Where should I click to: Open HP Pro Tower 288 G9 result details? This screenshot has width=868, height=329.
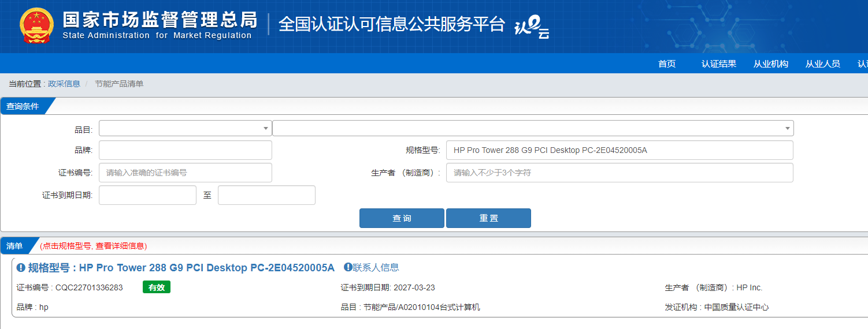pos(181,268)
